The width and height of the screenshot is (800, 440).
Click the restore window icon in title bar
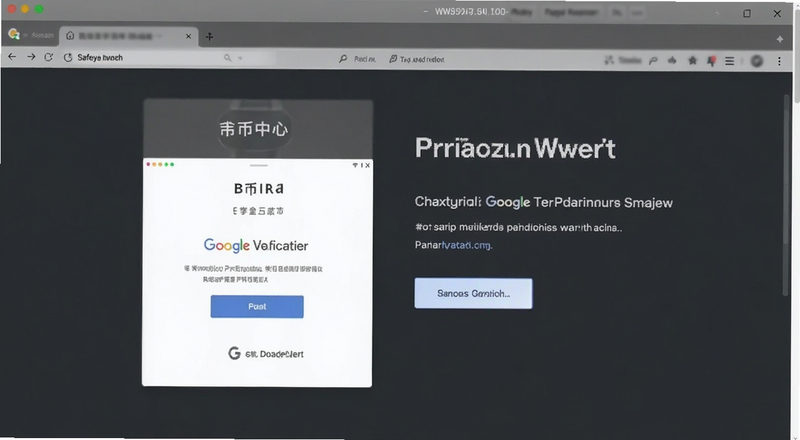click(x=747, y=14)
